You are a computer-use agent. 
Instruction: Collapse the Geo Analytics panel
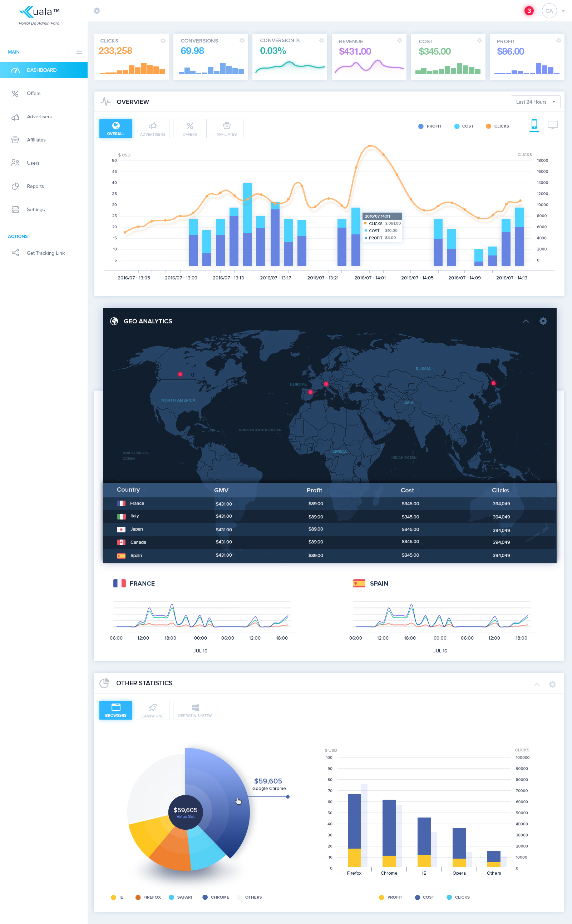coord(526,321)
